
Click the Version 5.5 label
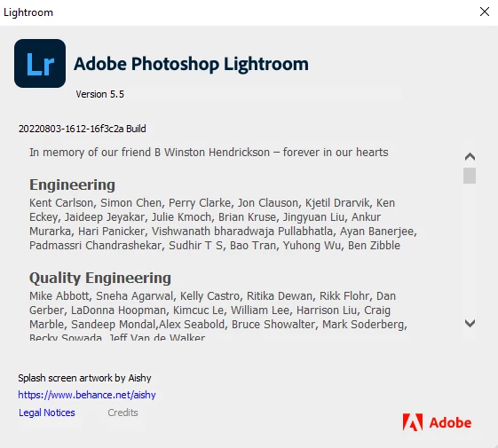tap(99, 94)
